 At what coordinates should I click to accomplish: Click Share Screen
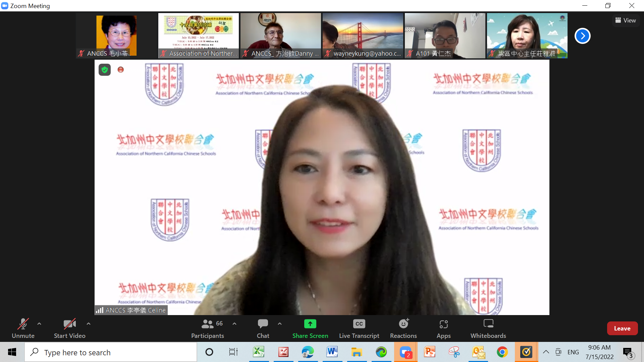click(x=310, y=328)
